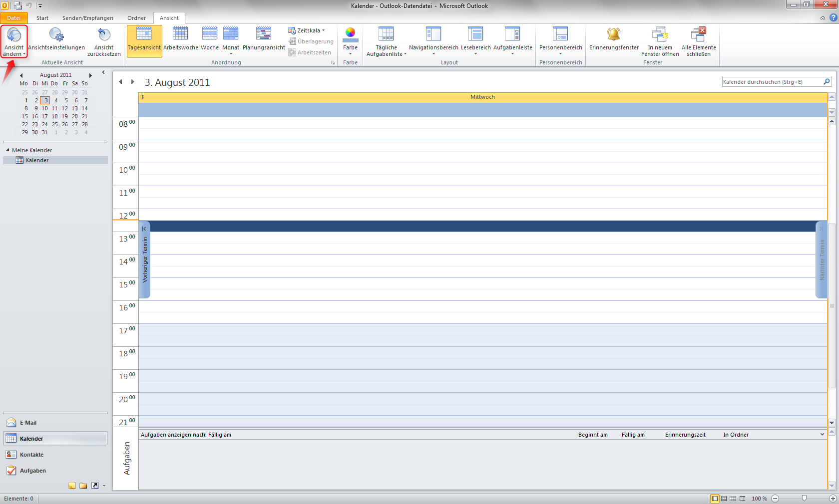The width and height of the screenshot is (839, 504).
Task: Open the Farbe dropdown
Action: (x=350, y=40)
